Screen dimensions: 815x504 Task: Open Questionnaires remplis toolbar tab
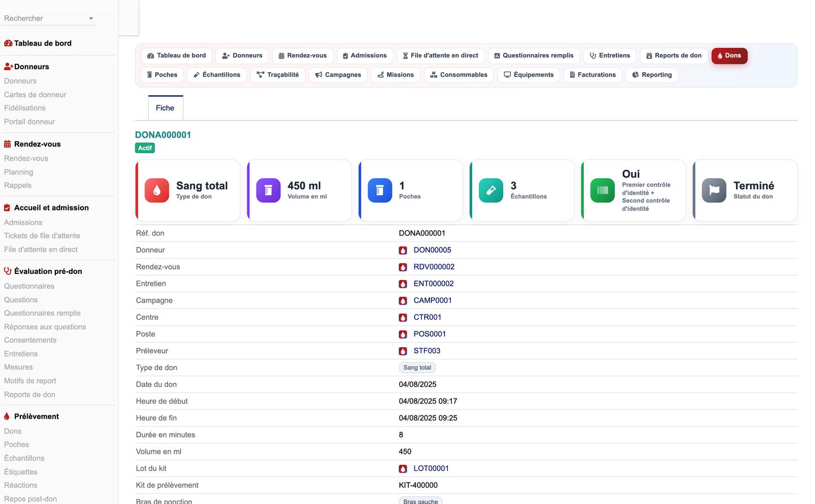coord(534,56)
